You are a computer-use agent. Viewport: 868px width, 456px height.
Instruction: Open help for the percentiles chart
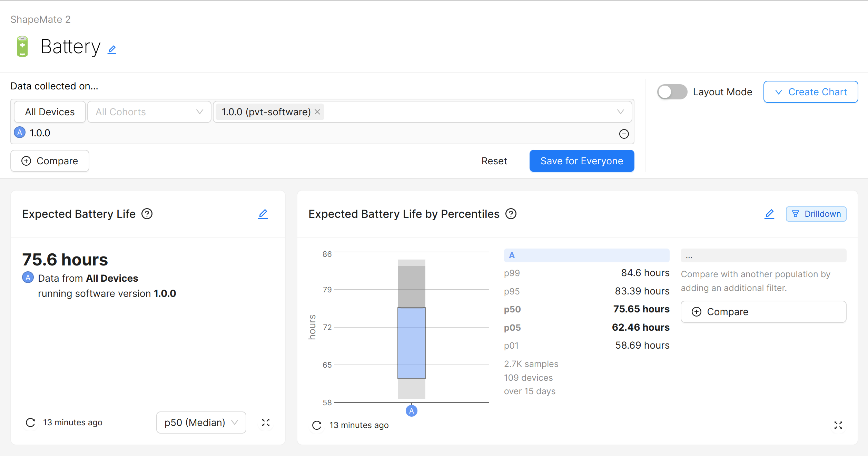click(x=511, y=214)
